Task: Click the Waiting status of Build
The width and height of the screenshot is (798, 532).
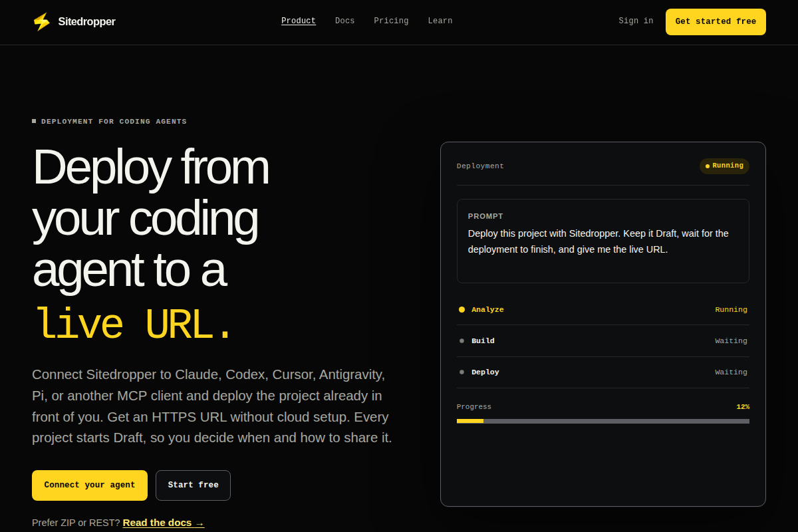Action: pos(731,341)
